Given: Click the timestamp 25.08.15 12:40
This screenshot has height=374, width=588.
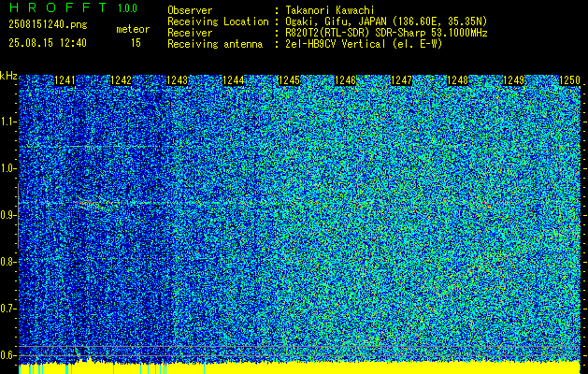Looking at the screenshot, I should (48, 43).
